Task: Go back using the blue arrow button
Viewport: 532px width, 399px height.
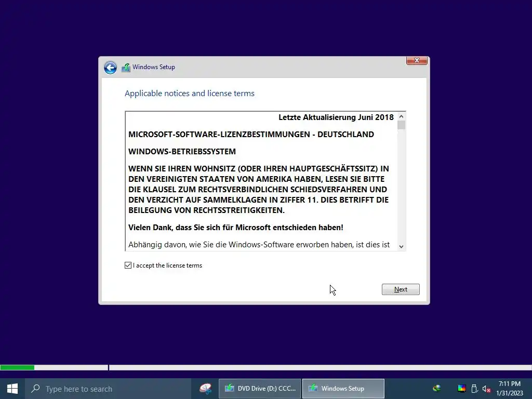Action: tap(110, 68)
